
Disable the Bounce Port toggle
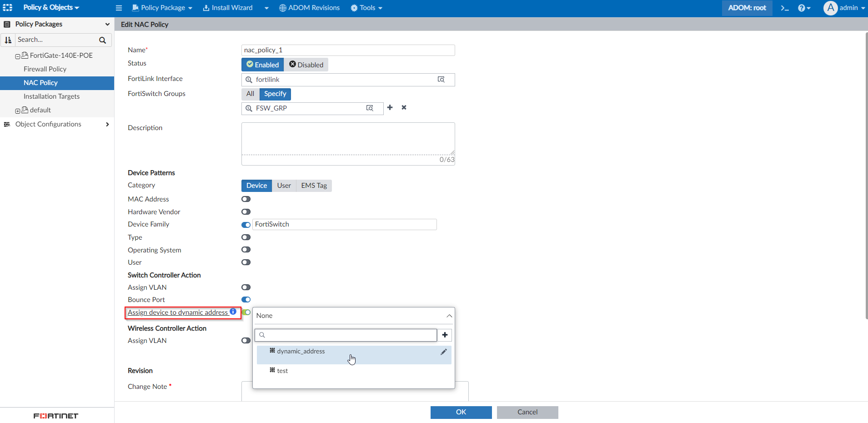tap(246, 300)
